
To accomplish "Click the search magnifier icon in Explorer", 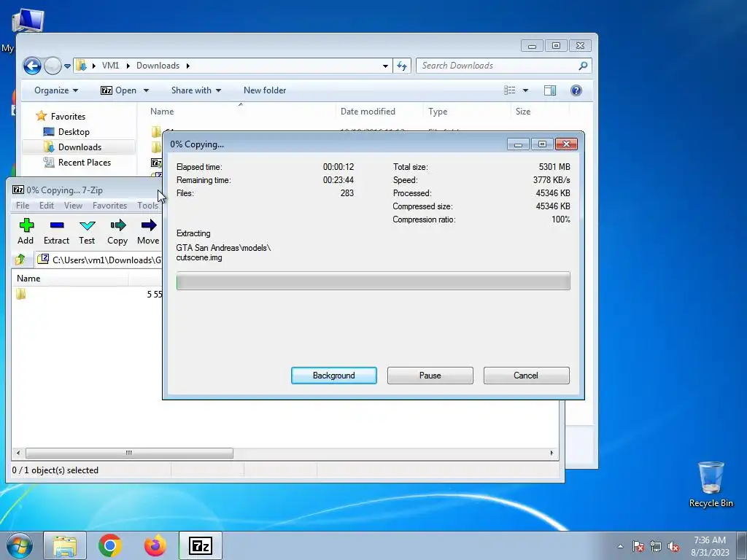I will click(583, 66).
